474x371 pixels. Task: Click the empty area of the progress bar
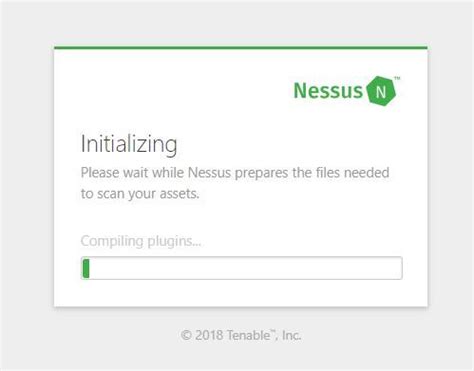pyautogui.click(x=245, y=268)
